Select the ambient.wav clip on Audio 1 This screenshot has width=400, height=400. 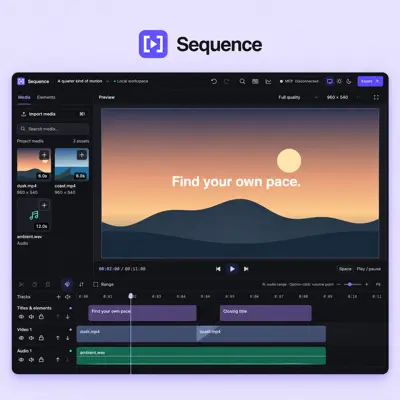click(201, 356)
